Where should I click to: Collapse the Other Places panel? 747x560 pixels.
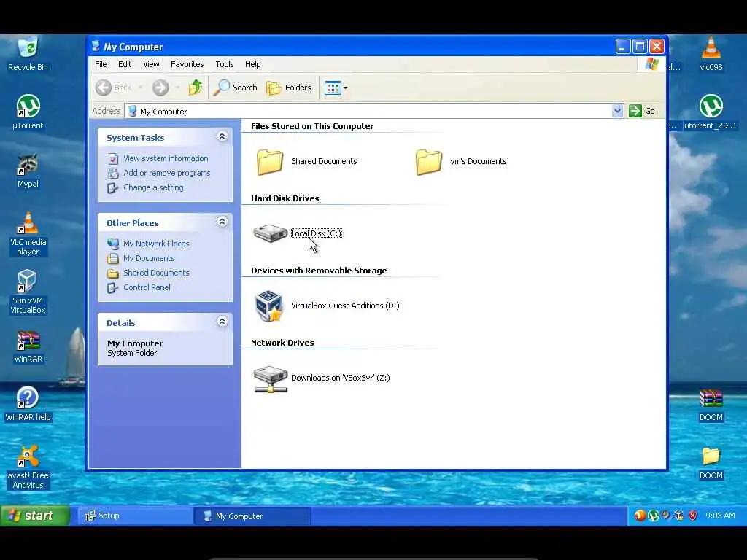[x=222, y=222]
